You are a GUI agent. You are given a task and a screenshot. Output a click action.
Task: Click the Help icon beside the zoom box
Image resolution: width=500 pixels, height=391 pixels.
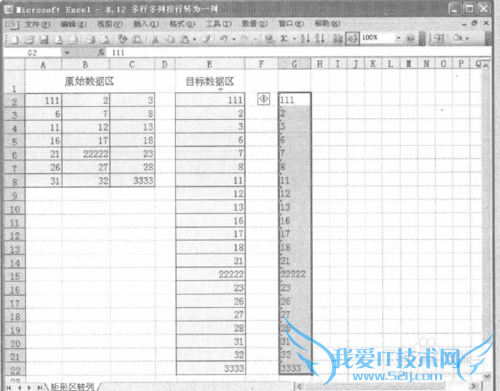coord(410,39)
